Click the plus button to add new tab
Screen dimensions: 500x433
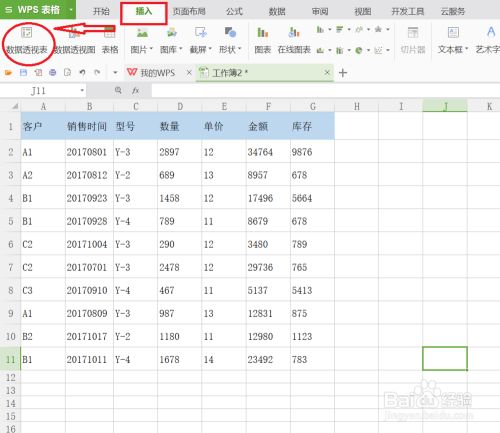point(343,73)
